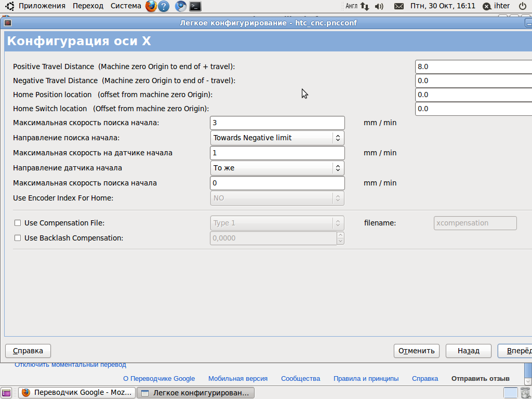Open the Правила и принципы link
The width and height of the screenshot is (532, 399).
(366, 379)
